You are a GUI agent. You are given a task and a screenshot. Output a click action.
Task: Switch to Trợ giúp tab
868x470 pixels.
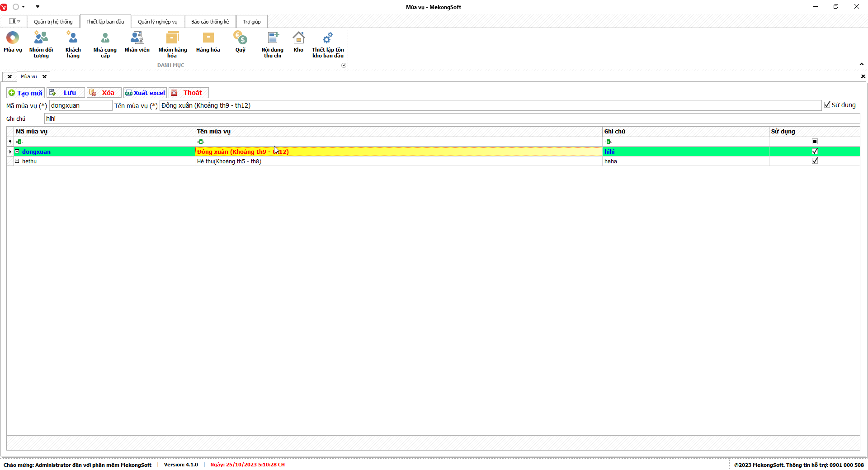[x=252, y=22]
